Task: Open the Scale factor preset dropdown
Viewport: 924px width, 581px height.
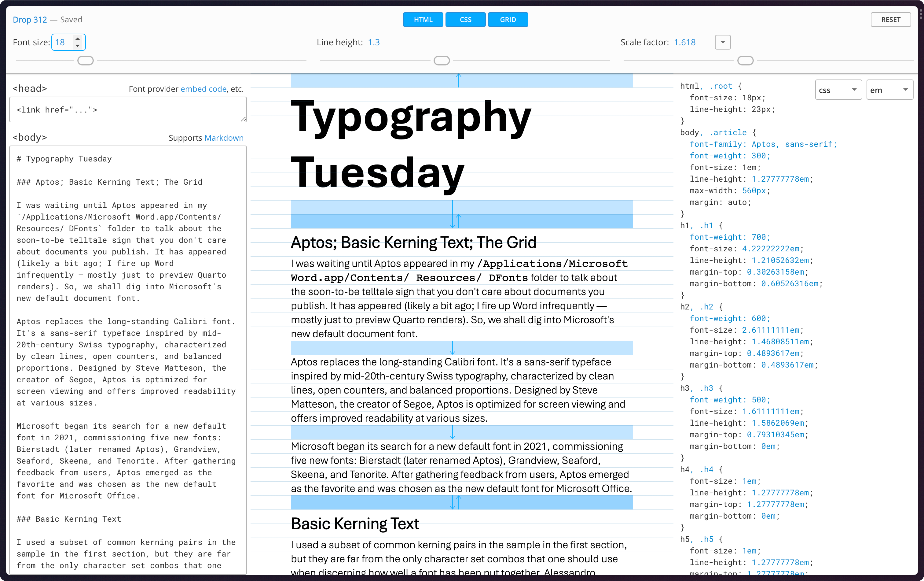Action: 723,42
